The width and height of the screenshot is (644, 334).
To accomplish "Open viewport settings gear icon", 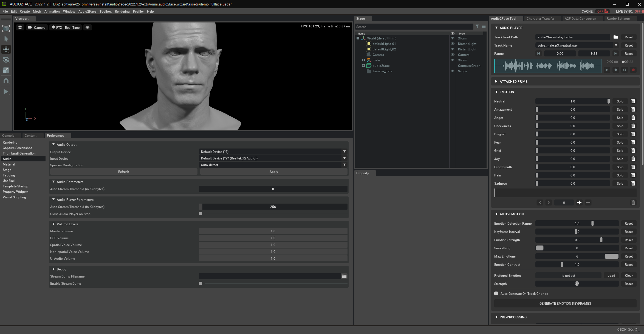I will [20, 27].
